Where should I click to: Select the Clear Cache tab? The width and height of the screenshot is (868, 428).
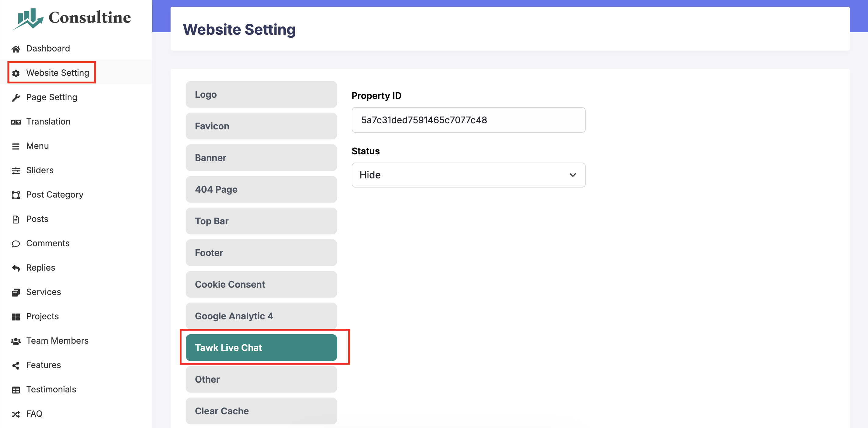pyautogui.click(x=261, y=411)
